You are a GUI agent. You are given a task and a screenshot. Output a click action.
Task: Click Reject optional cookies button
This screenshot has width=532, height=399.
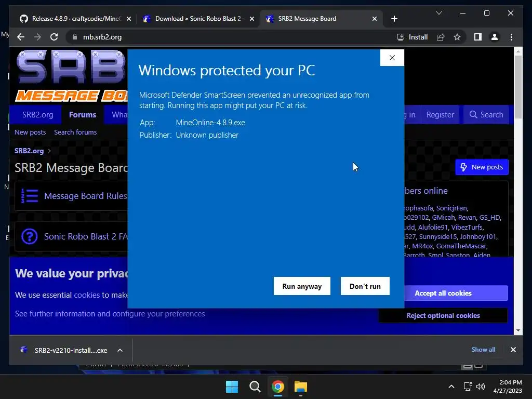(x=443, y=315)
